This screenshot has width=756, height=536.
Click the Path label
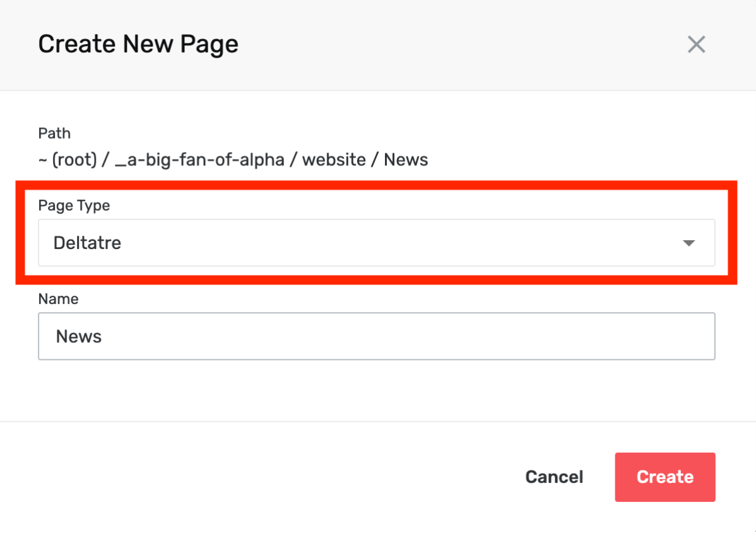pos(54,134)
